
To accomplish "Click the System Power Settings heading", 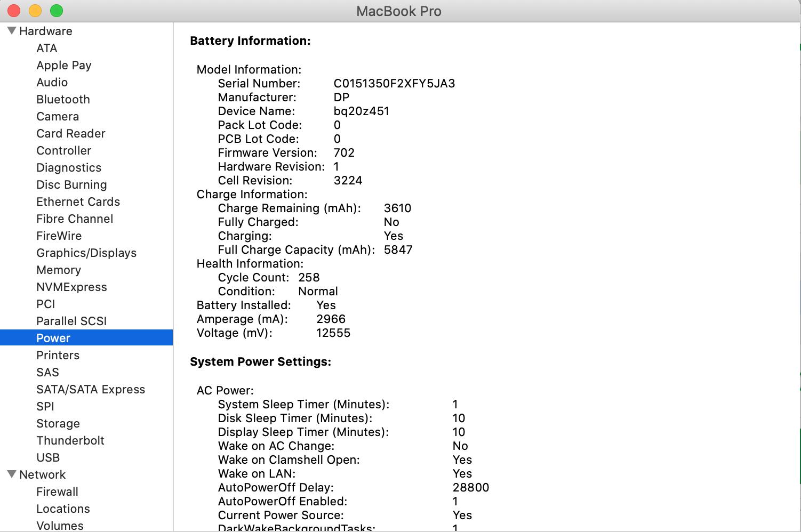I will pos(261,361).
